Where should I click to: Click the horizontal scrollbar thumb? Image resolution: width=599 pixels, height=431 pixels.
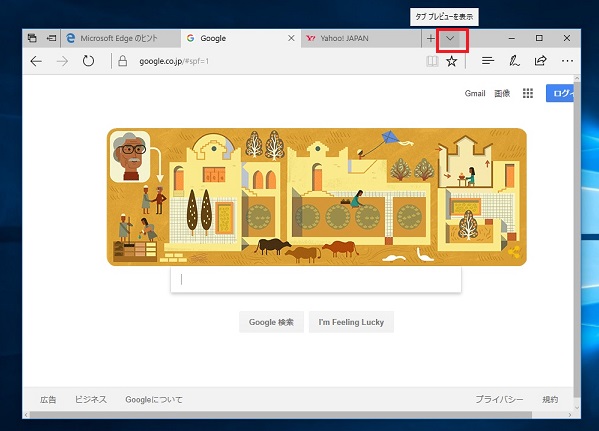281,415
